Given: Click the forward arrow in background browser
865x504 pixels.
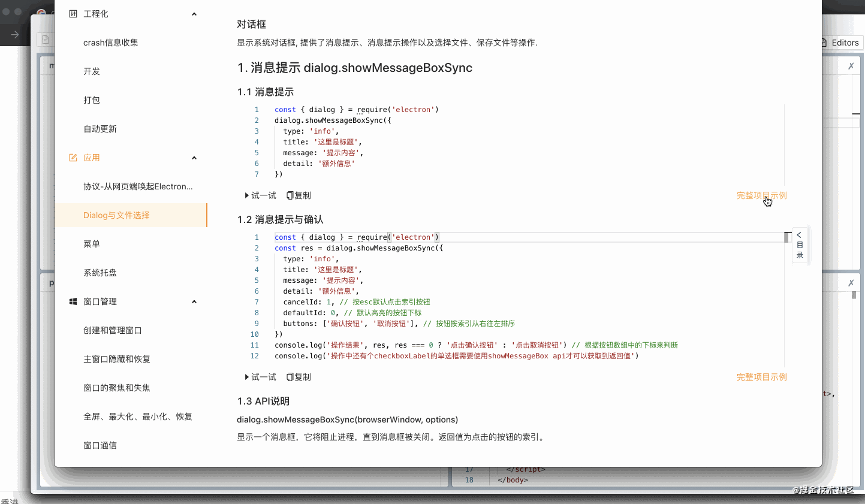Looking at the screenshot, I should (15, 35).
